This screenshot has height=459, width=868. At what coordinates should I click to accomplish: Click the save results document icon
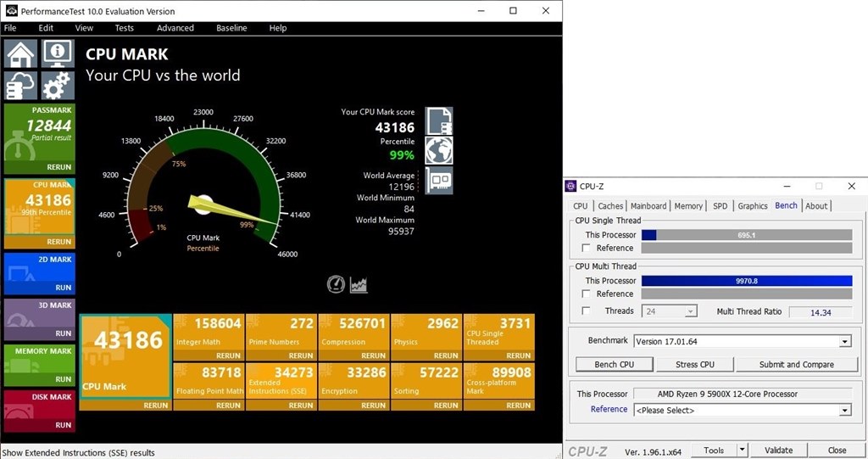click(x=439, y=120)
